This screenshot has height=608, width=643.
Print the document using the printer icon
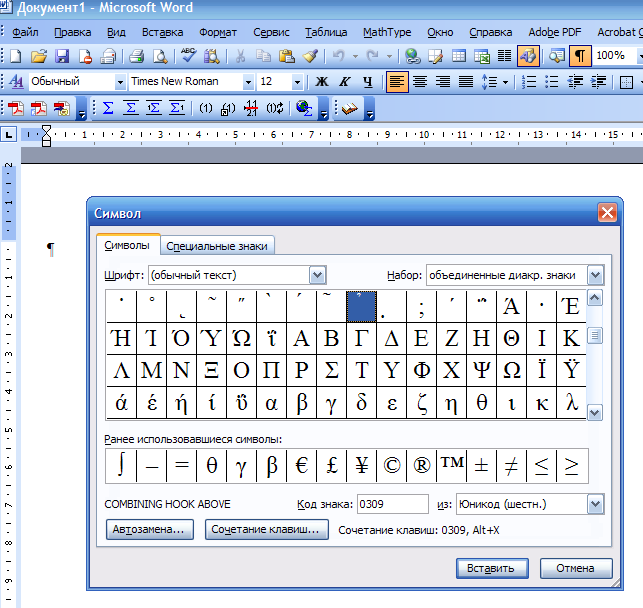136,56
